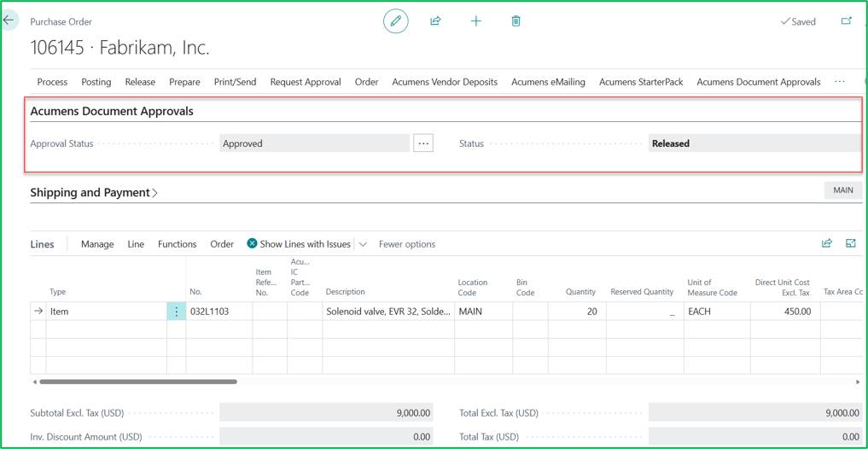Open Functions menu in Lines
The height and width of the screenshot is (449, 868).
pyautogui.click(x=178, y=244)
